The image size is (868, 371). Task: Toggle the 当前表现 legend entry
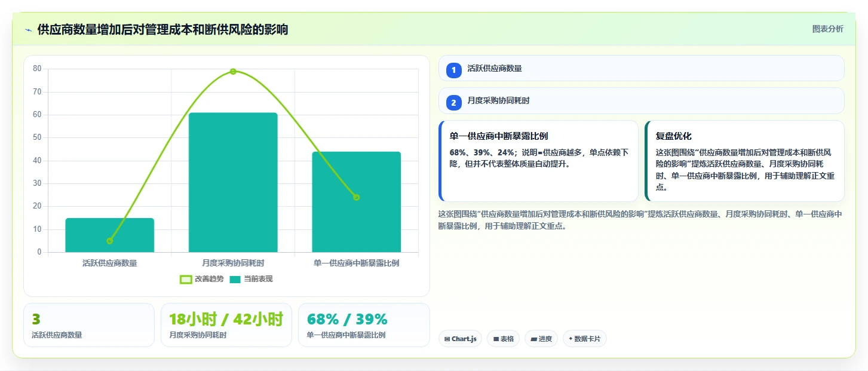pos(251,279)
